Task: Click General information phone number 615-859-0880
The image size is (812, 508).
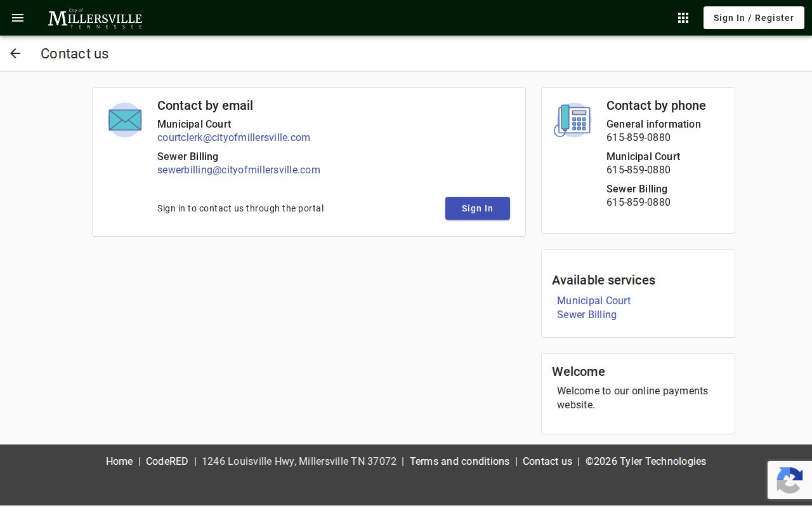Action: coord(638,137)
